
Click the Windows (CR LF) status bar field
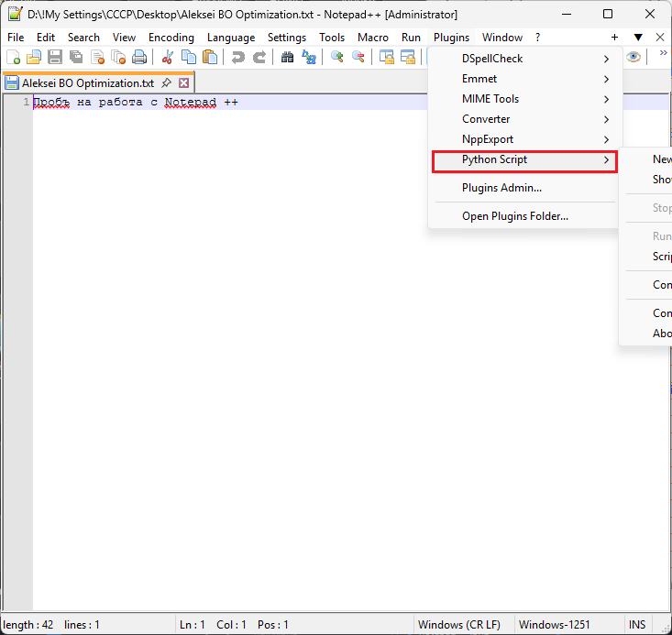point(459,625)
